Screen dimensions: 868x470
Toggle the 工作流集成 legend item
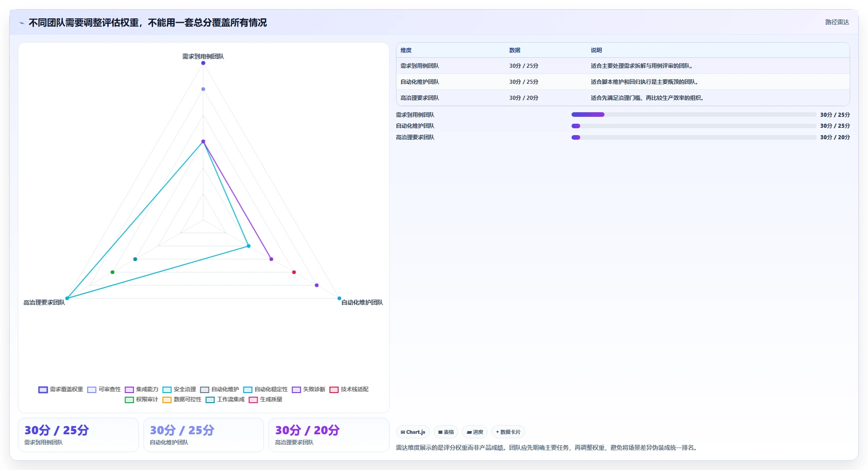tap(225, 399)
